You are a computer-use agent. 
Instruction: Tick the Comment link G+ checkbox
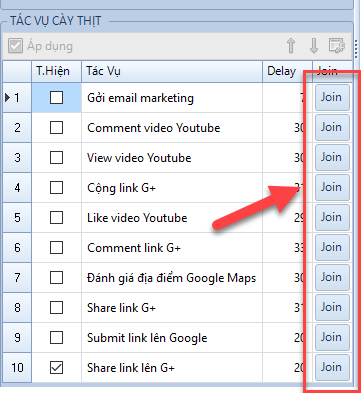56,248
